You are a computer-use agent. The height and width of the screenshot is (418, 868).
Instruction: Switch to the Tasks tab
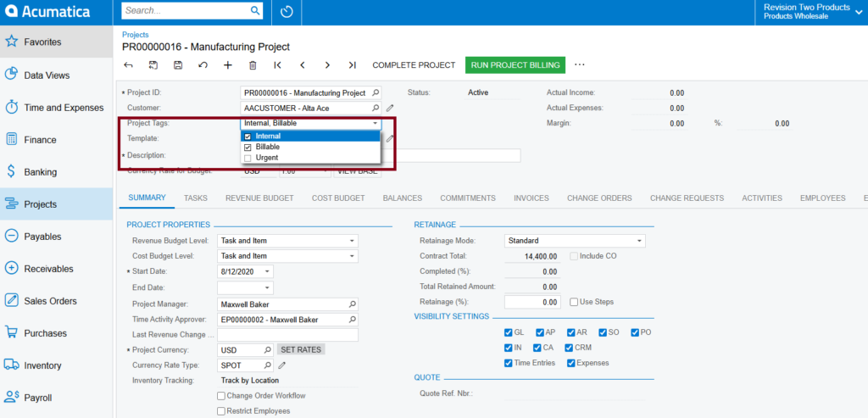click(x=196, y=198)
